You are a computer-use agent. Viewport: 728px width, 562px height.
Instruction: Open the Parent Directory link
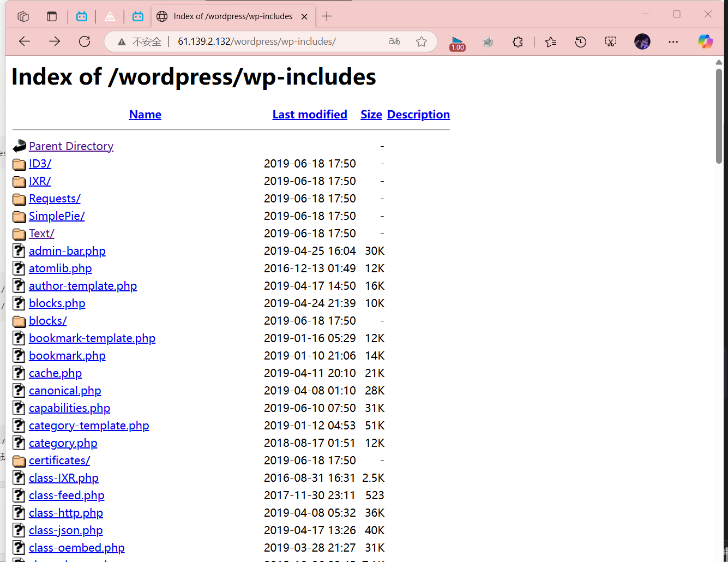71,146
